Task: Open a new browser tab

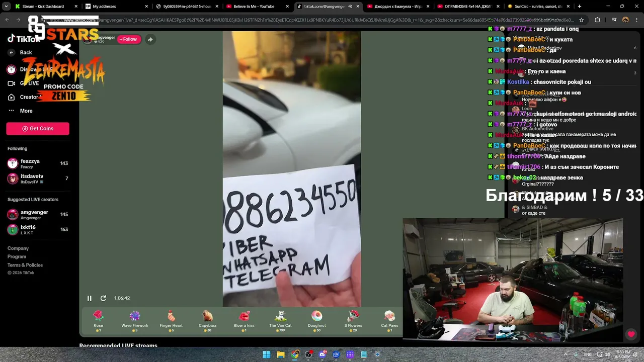Action: tap(580, 7)
